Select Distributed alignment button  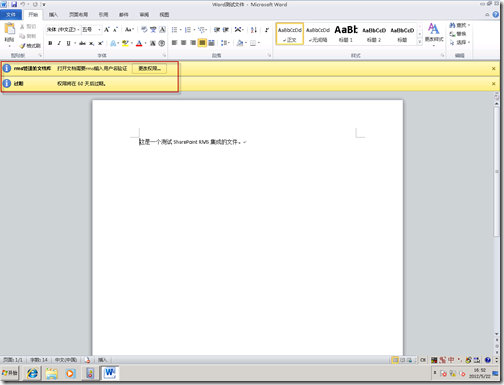tap(211, 43)
